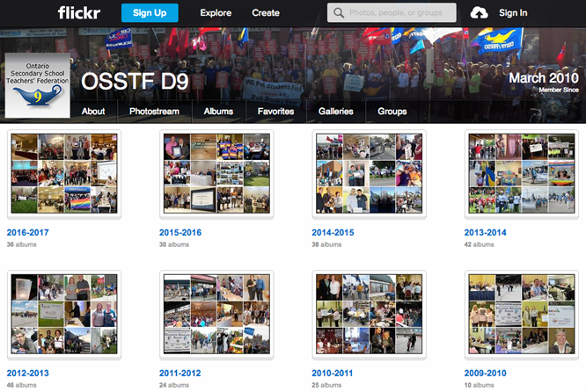Switch to the Galleries tab
Viewport: 586px width, 392px height.
click(x=335, y=112)
